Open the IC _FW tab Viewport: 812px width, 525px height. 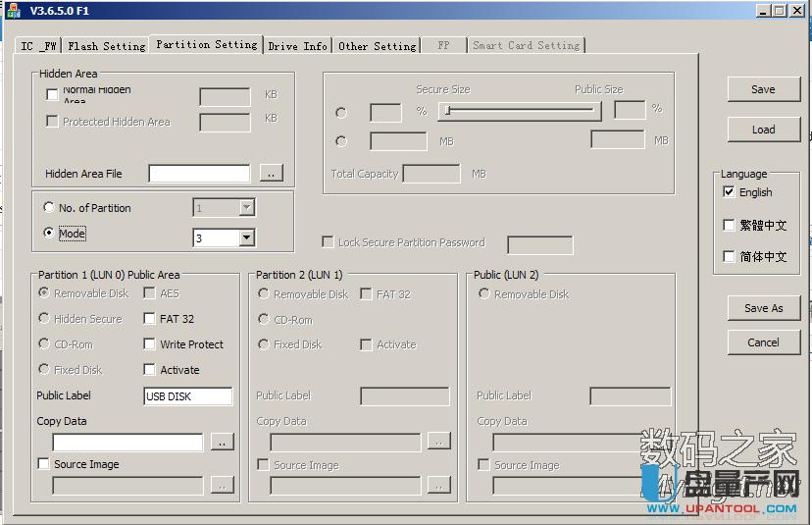(39, 46)
